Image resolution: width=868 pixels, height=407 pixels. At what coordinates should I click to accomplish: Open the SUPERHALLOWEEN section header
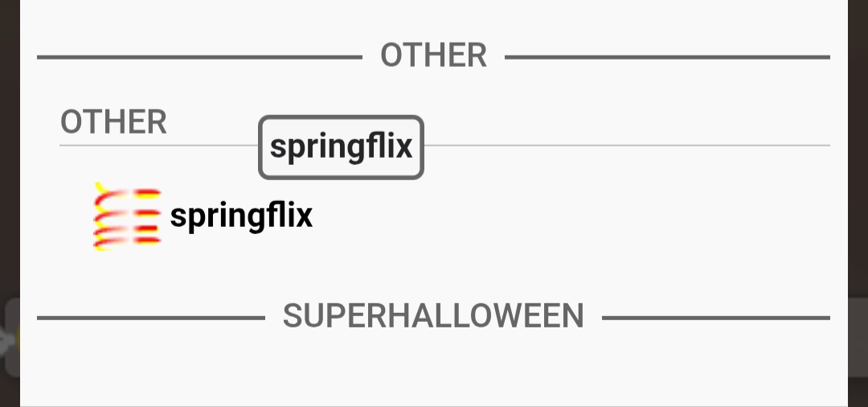tap(433, 316)
